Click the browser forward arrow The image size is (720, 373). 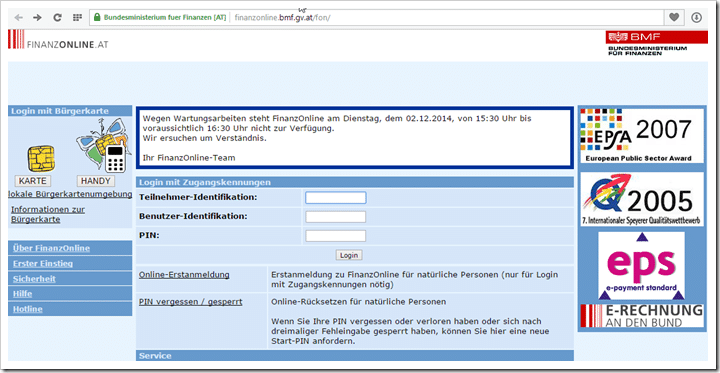38,17
